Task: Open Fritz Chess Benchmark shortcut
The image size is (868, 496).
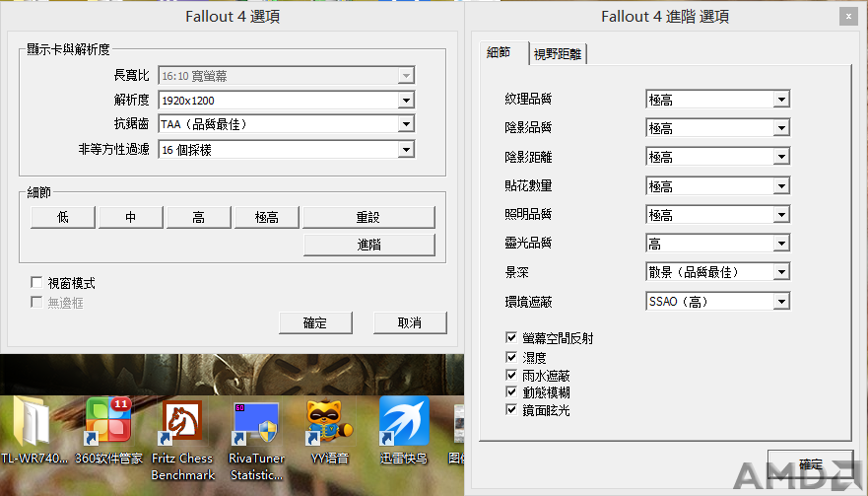Action: [x=182, y=440]
